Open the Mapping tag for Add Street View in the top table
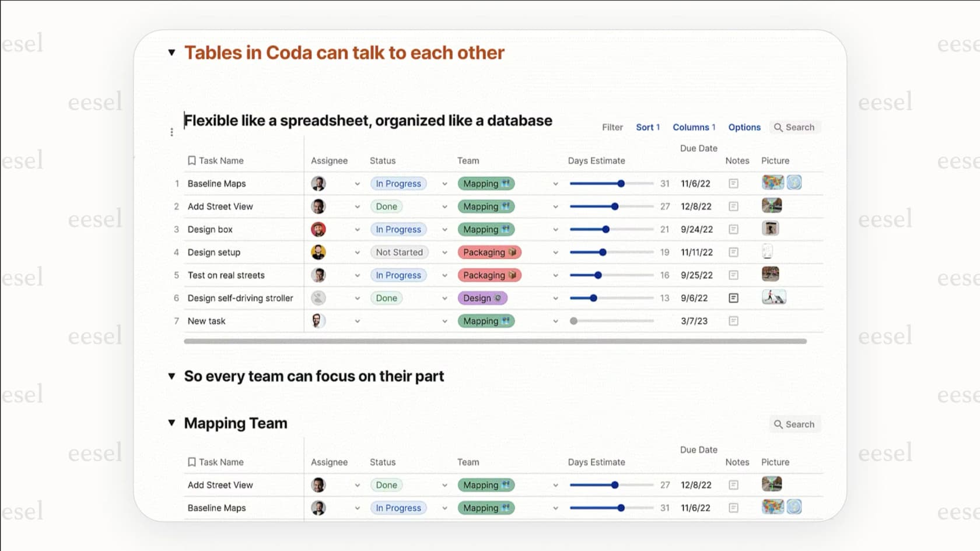 [x=486, y=206]
